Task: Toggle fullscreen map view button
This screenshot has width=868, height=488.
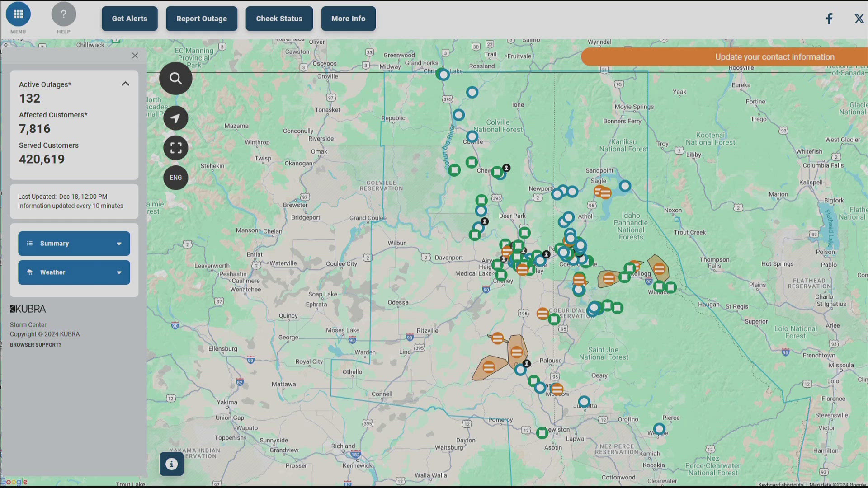Action: coord(175,148)
